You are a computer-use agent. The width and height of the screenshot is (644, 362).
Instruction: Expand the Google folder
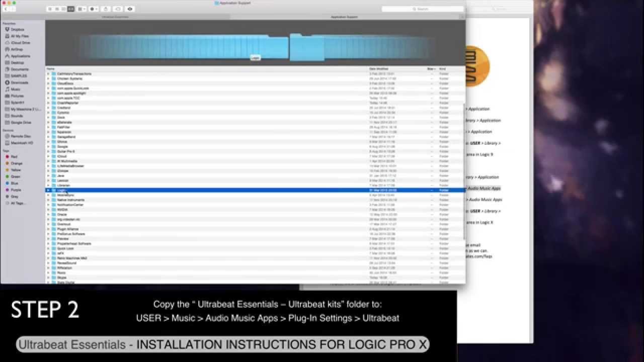[x=48, y=146]
